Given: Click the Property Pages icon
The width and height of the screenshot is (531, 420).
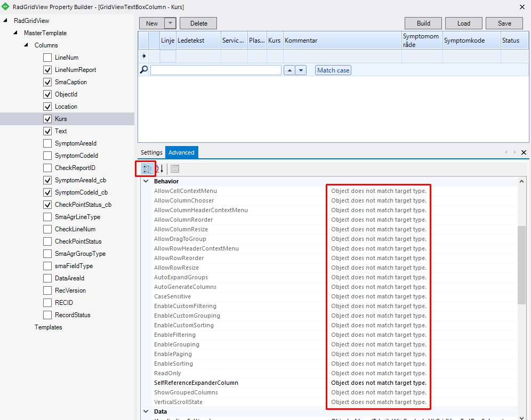Looking at the screenshot, I should click(175, 168).
